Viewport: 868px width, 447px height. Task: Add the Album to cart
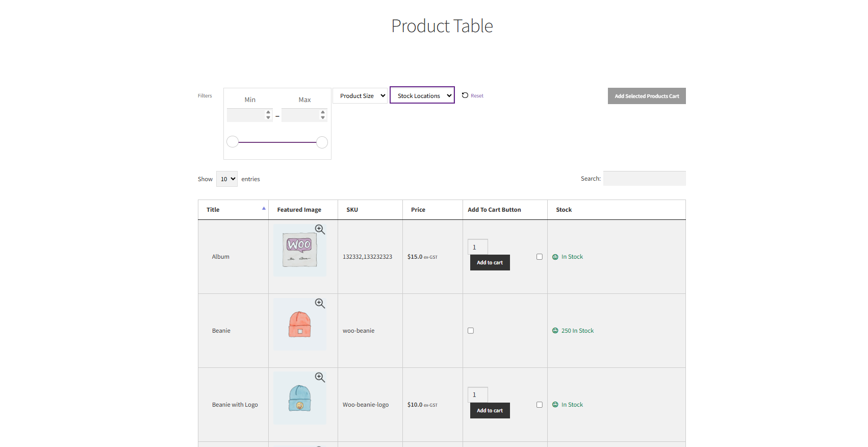pos(490,263)
